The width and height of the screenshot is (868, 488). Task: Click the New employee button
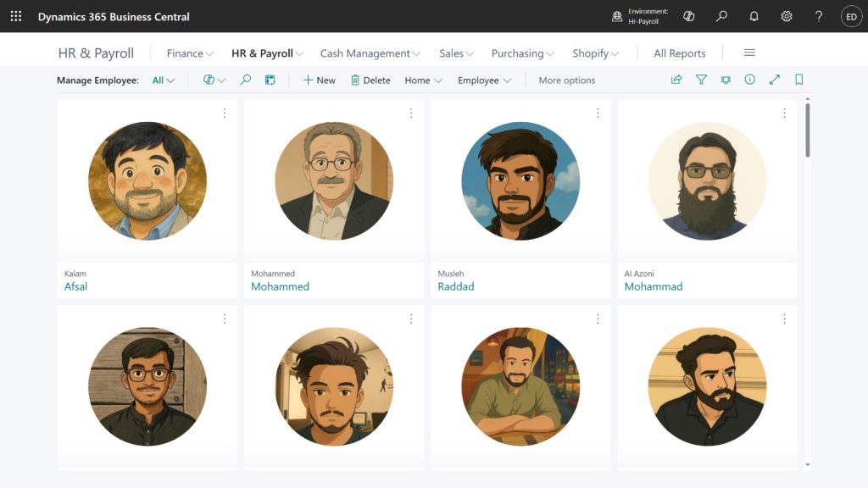(x=319, y=80)
